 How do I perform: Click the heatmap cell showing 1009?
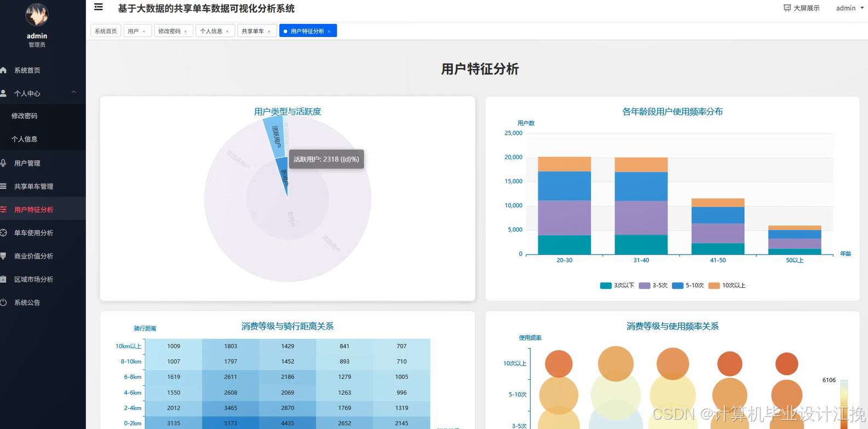pyautogui.click(x=174, y=346)
